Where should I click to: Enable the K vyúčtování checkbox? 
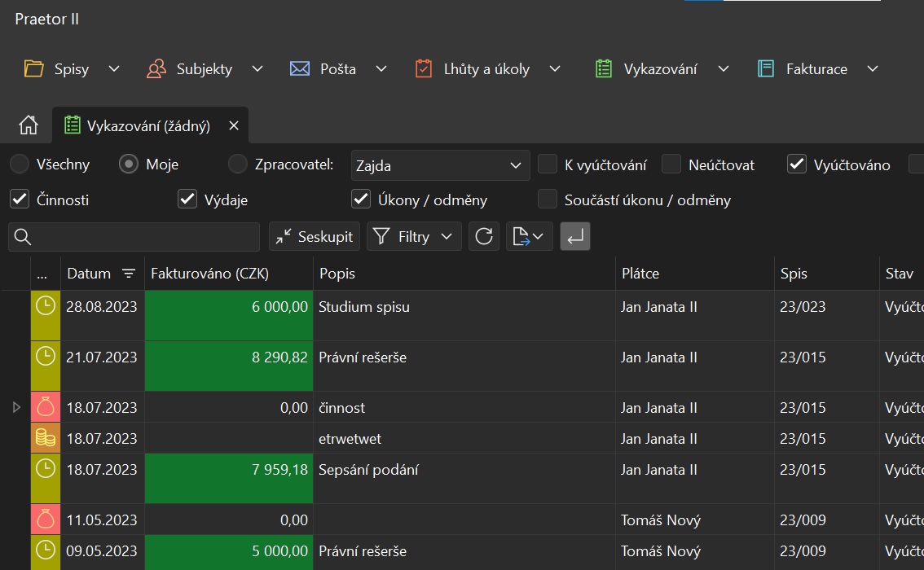pos(548,165)
